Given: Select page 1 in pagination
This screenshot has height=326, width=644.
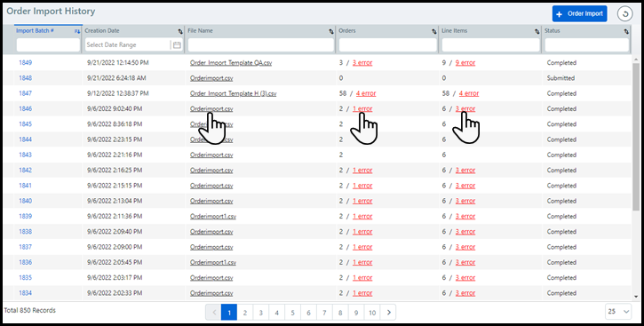Looking at the screenshot, I should point(229,313).
